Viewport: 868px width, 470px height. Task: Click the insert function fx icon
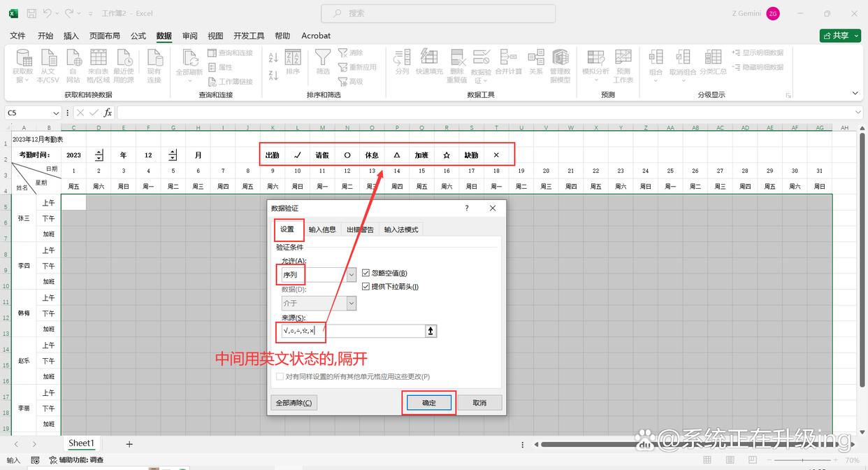(x=108, y=113)
